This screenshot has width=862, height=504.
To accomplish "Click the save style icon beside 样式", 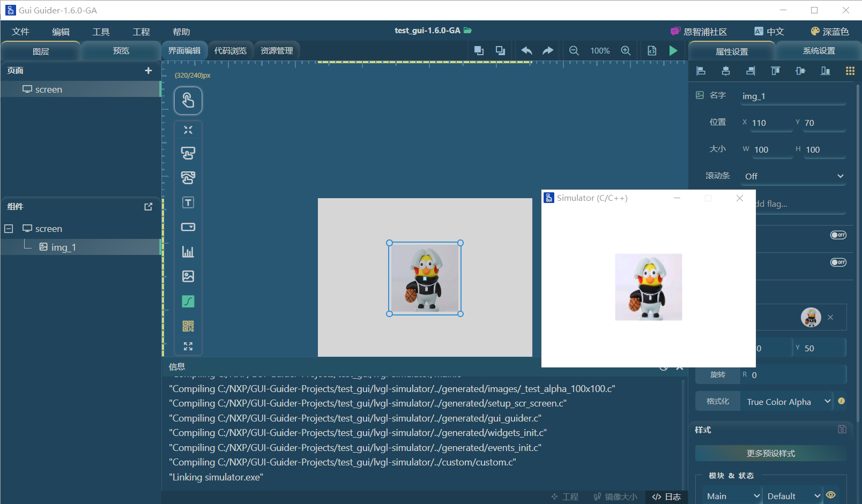I will tap(842, 429).
